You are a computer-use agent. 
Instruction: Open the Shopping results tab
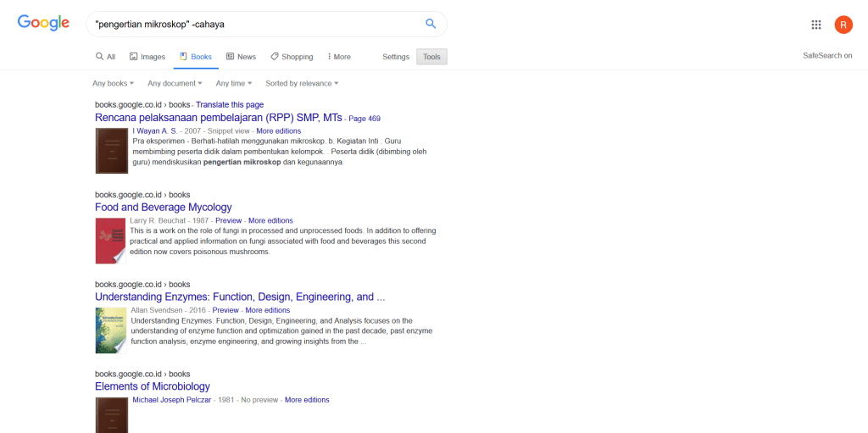(x=292, y=57)
